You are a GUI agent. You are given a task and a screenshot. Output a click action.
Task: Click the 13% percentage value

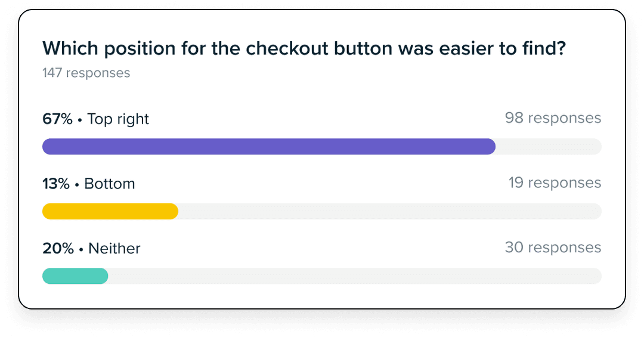(x=56, y=184)
